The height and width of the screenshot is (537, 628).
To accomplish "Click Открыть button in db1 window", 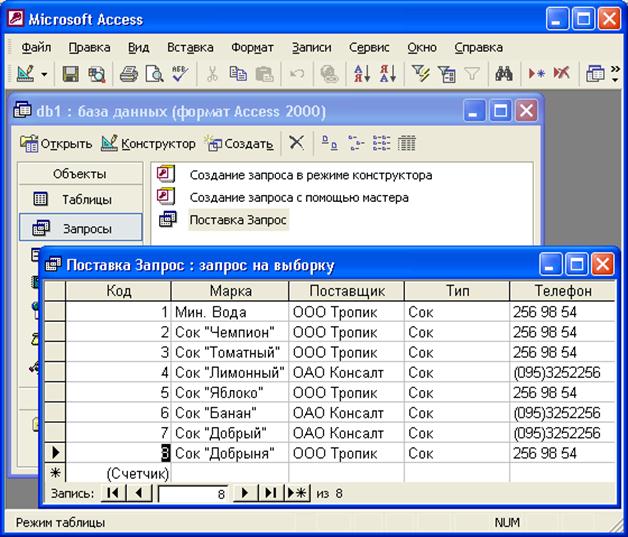I will coord(56,143).
